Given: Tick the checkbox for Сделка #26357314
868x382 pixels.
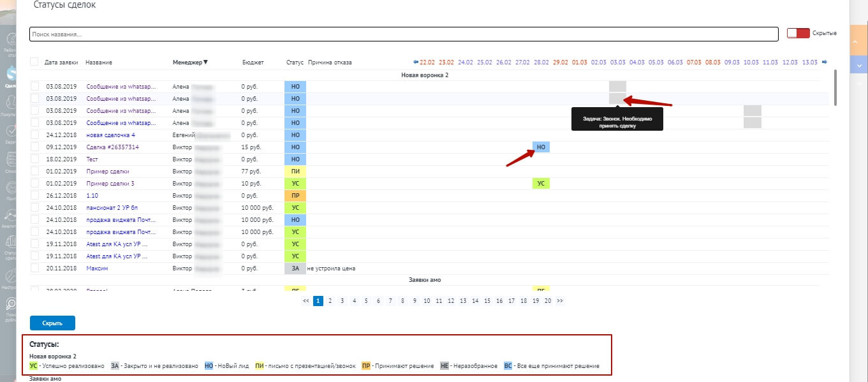Looking at the screenshot, I should (34, 147).
